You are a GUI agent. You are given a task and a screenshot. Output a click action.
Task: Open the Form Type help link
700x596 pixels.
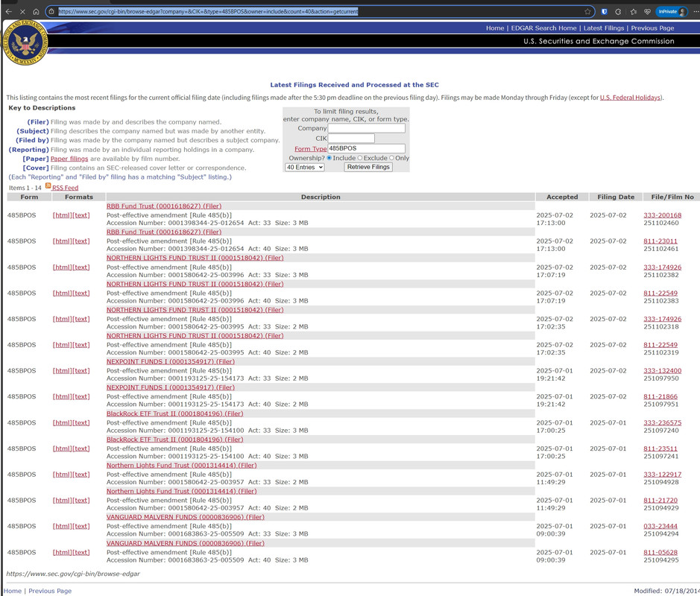[x=310, y=149]
